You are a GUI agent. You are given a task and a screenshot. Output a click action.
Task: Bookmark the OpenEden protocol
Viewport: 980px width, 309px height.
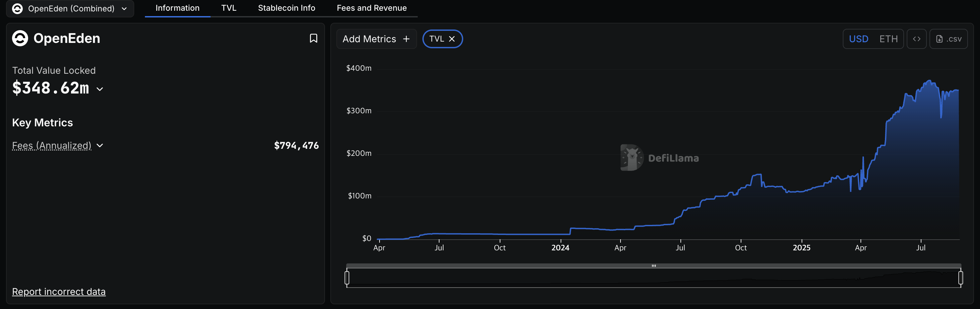(x=314, y=39)
